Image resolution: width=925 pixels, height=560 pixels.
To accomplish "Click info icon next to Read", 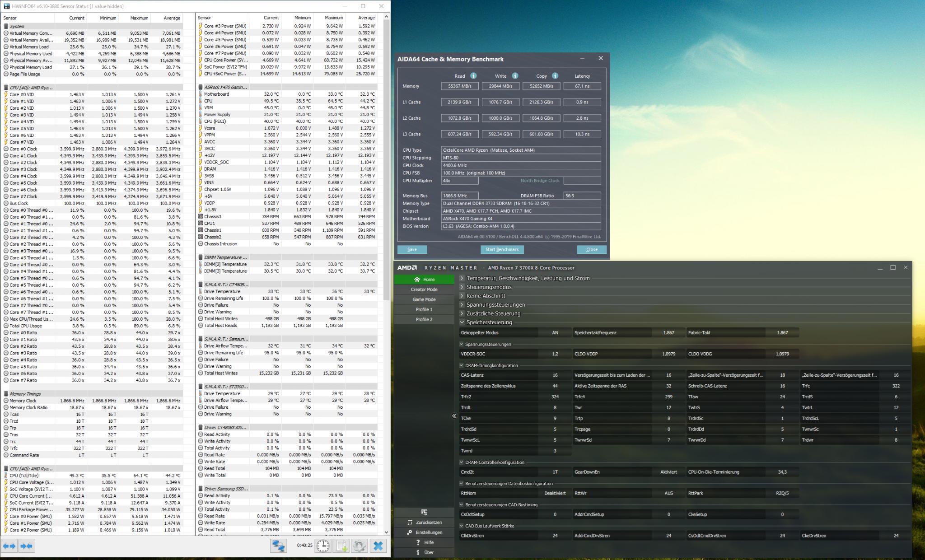I will pyautogui.click(x=473, y=76).
